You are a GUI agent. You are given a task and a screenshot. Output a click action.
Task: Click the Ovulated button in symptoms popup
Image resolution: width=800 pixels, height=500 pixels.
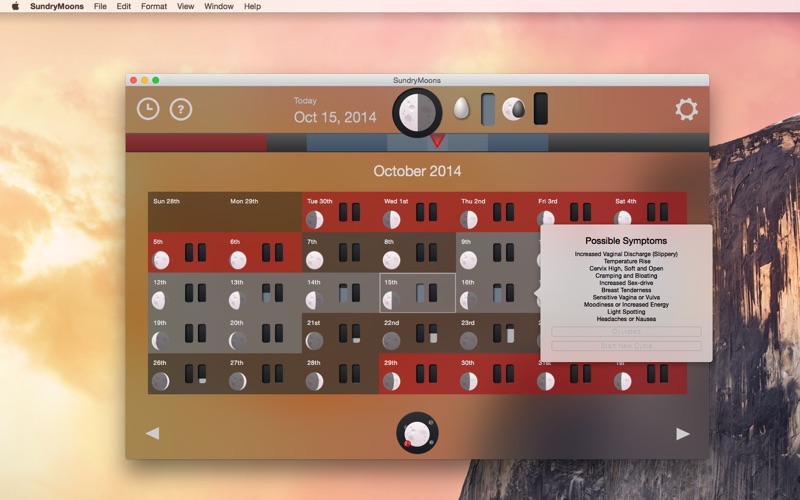click(x=626, y=332)
